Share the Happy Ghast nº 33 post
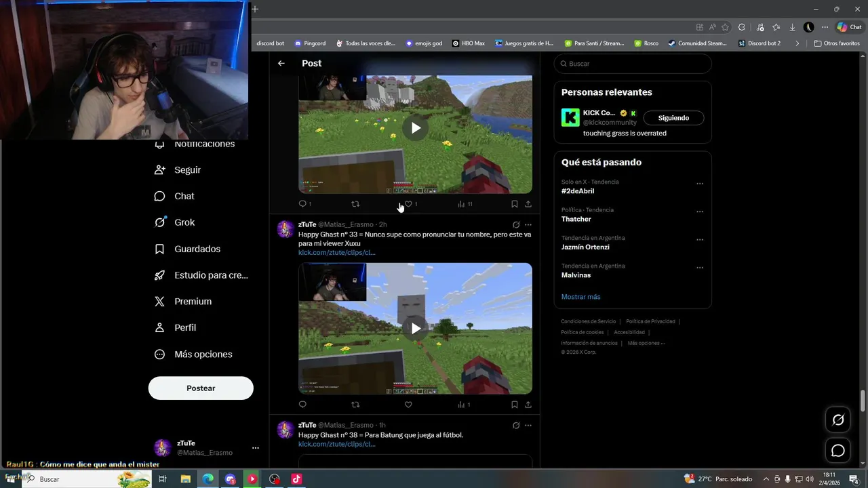The image size is (868, 488). 528,405
